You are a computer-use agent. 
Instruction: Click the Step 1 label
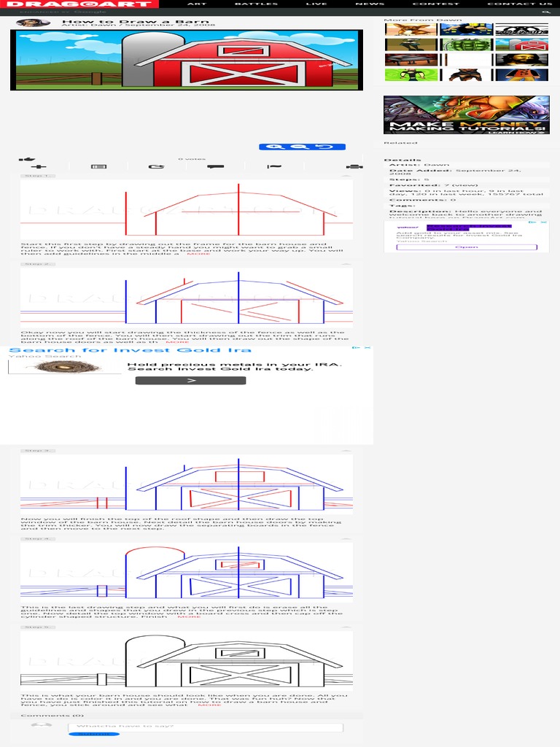[x=38, y=177]
